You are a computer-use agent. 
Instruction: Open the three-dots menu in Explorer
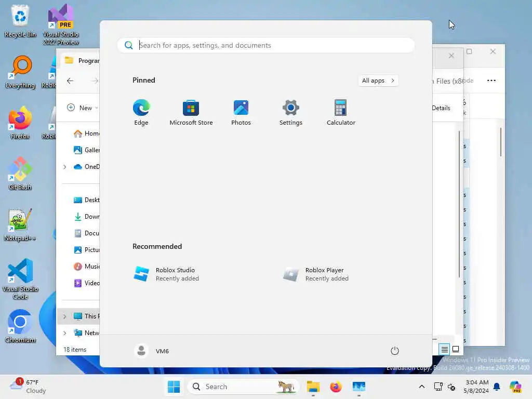491,81
